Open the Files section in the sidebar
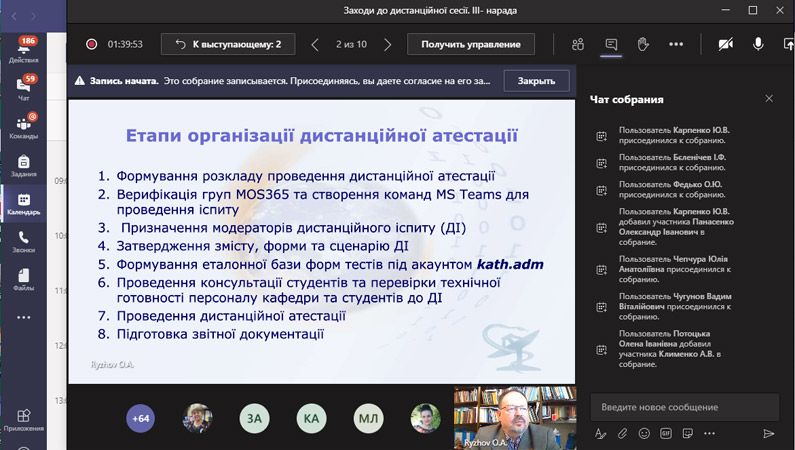795x450 pixels. pos(23,280)
